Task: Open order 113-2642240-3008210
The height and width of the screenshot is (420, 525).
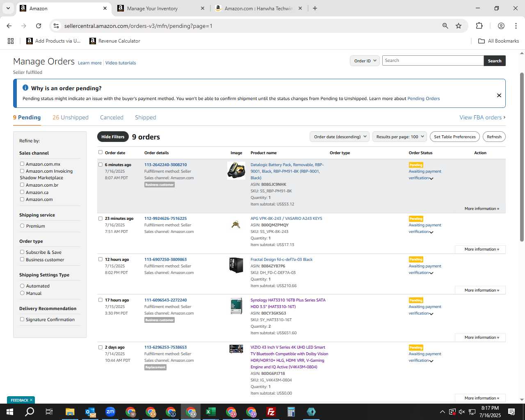Action: (165, 164)
